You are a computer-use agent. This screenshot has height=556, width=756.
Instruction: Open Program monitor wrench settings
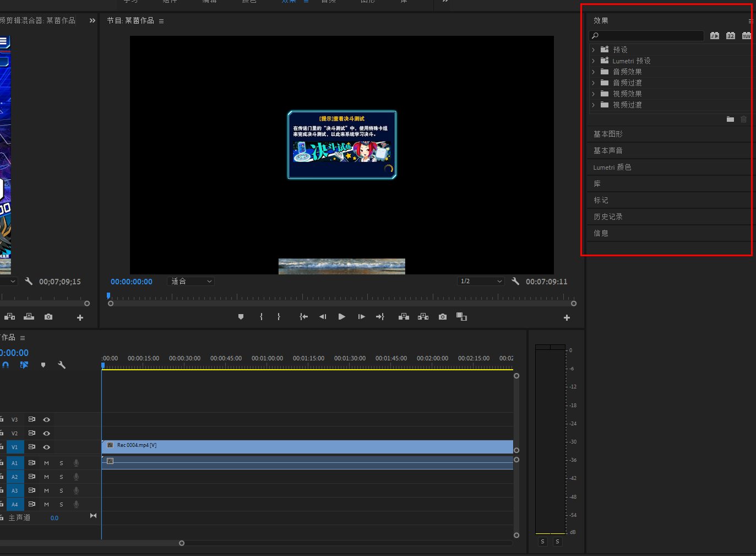pos(515,281)
